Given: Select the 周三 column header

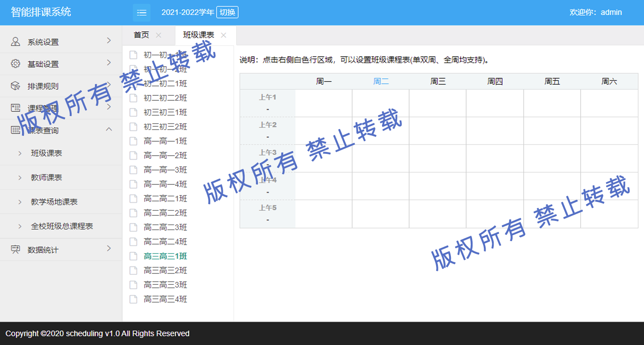Looking at the screenshot, I should (x=438, y=81).
